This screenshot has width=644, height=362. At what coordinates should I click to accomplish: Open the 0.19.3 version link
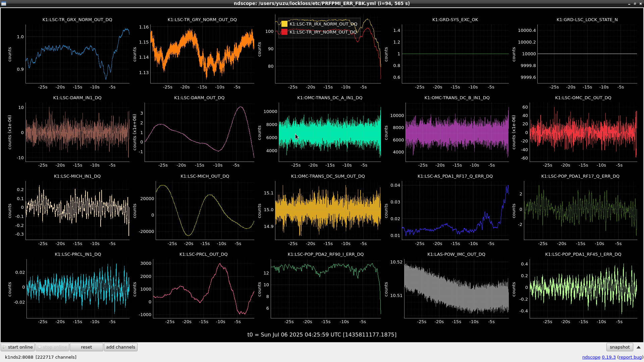609,357
